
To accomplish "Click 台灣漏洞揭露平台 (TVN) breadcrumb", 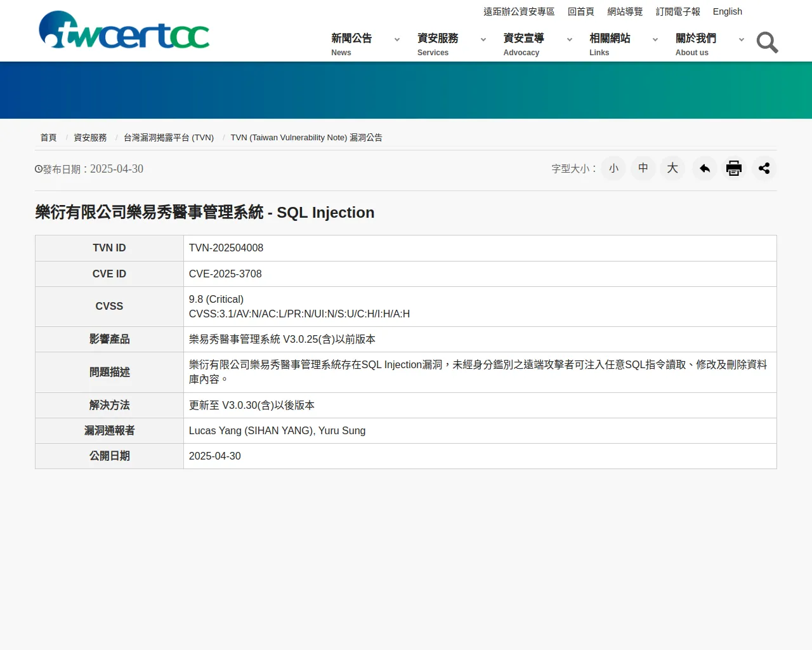I will pyautogui.click(x=169, y=137).
